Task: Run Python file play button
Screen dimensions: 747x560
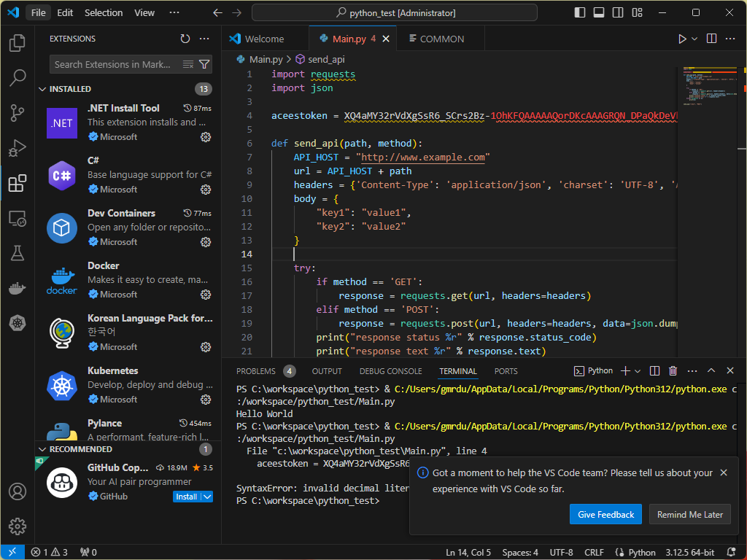Action: (x=682, y=39)
